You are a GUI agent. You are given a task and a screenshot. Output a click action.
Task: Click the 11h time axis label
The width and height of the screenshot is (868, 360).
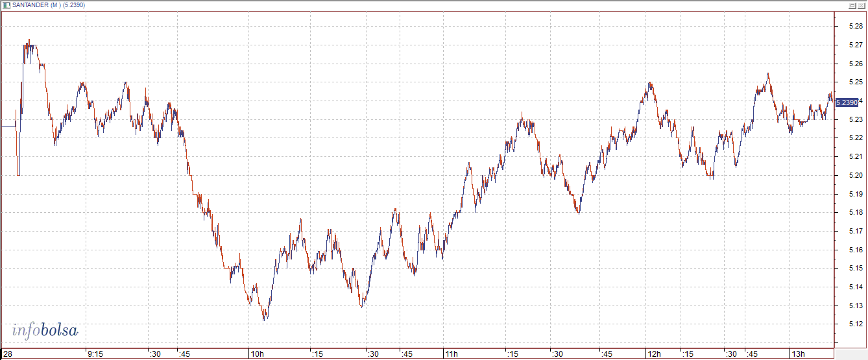pyautogui.click(x=452, y=354)
